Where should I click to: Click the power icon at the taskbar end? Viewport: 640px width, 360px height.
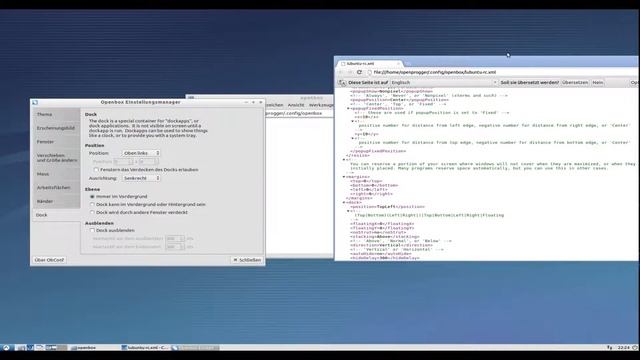(x=635, y=347)
